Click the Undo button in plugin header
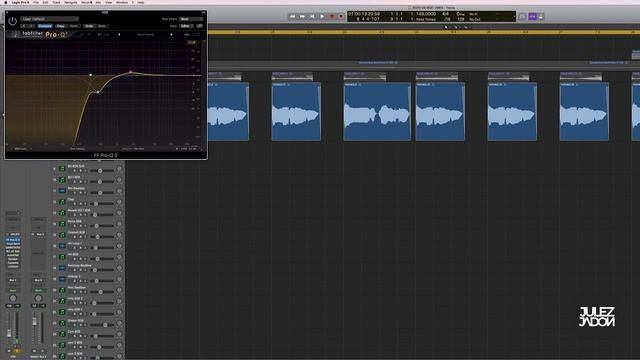Image resolution: width=640 pixels, height=360 pixels. pyautogui.click(x=89, y=26)
